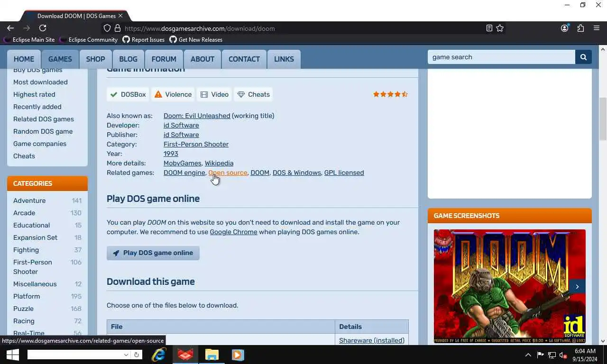This screenshot has width=607, height=364.
Task: Open the GAMES nav tab
Action: [x=60, y=59]
